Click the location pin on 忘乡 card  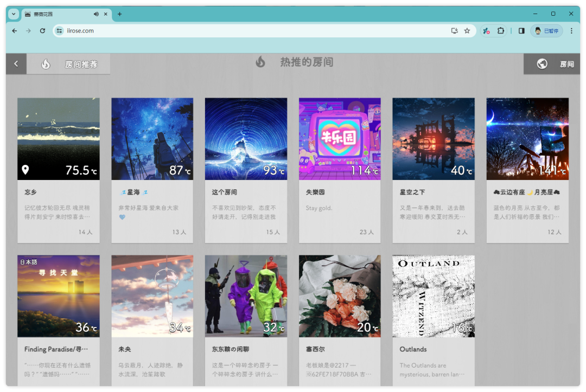[x=26, y=170]
